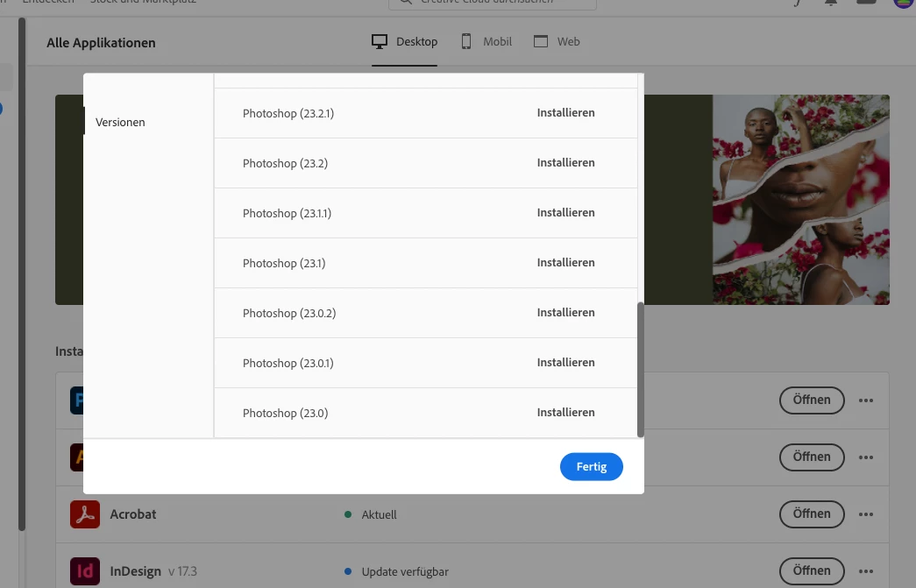Open more options for first app row
Screen dimensions: 916x588
[x=866, y=400]
